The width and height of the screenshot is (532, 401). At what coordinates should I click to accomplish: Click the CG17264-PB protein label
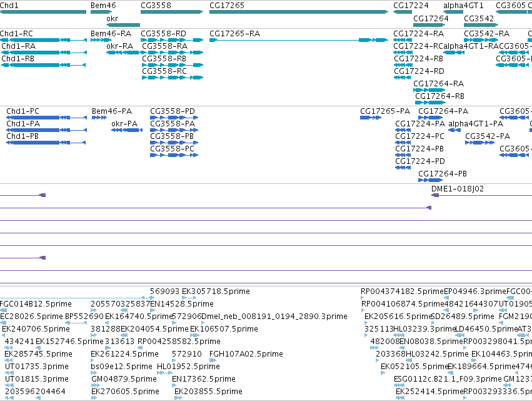(443, 174)
